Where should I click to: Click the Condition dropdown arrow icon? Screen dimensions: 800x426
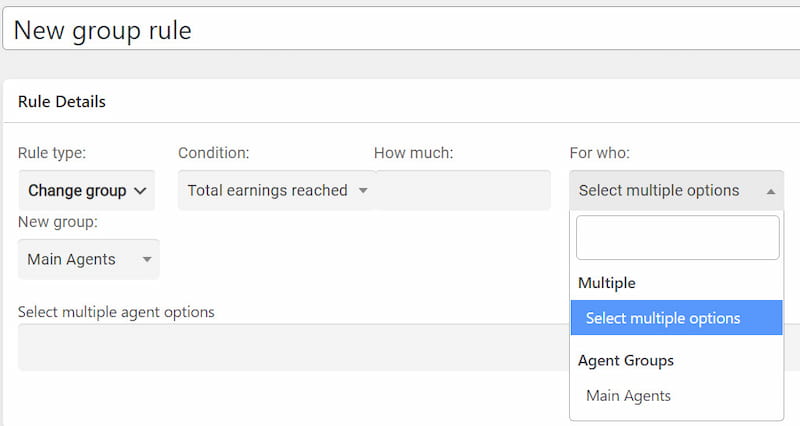pyautogui.click(x=363, y=190)
